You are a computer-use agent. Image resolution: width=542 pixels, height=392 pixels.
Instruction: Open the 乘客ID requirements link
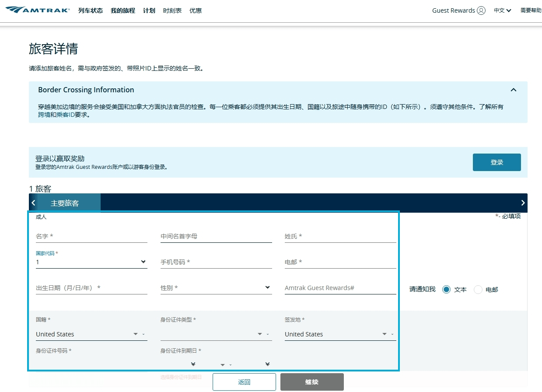(66, 115)
